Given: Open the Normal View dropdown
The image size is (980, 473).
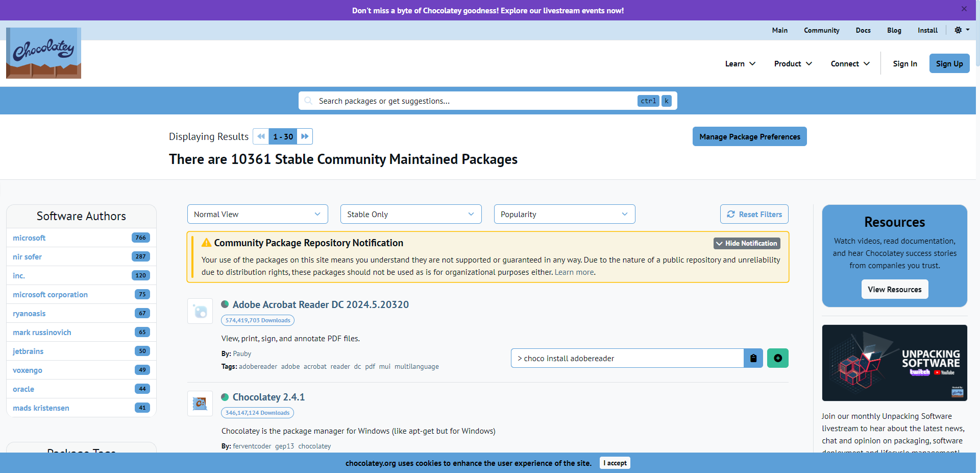Looking at the screenshot, I should pos(257,214).
